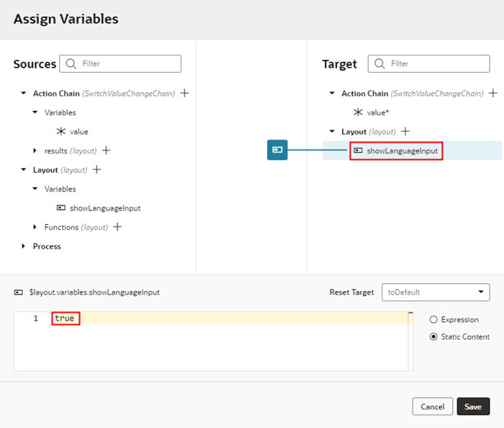The width and height of the screenshot is (504, 428).
Task: Select value variable in Sources tree
Action: 78,132
